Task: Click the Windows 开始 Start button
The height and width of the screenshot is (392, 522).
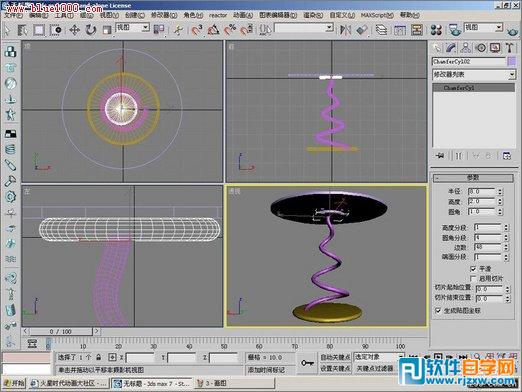Action: point(14,383)
